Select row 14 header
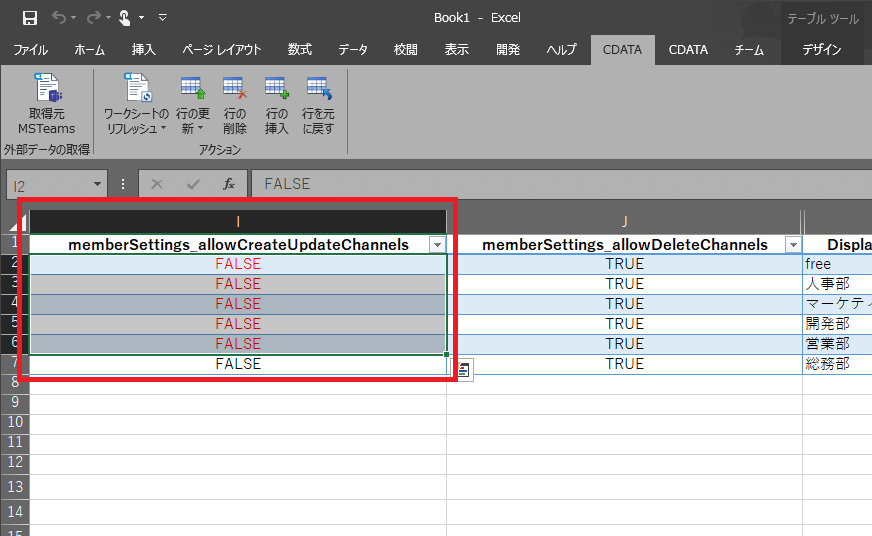 point(15,512)
